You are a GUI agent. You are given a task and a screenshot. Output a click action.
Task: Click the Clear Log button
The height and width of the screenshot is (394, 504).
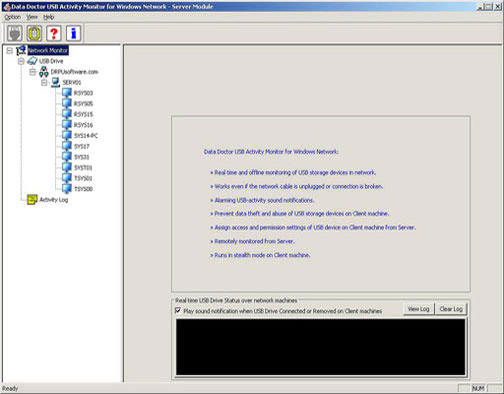click(451, 309)
